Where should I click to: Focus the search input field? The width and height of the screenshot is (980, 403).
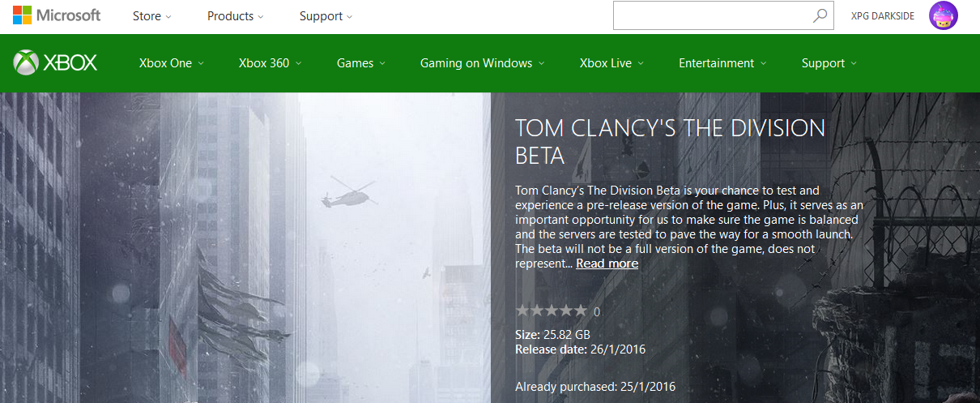pyautogui.click(x=712, y=15)
